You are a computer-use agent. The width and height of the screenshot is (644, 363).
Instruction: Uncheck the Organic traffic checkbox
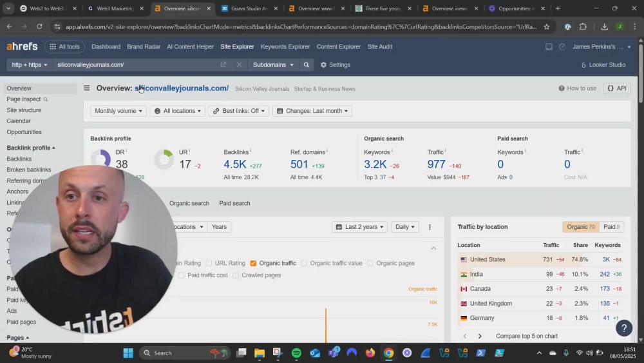point(253,263)
